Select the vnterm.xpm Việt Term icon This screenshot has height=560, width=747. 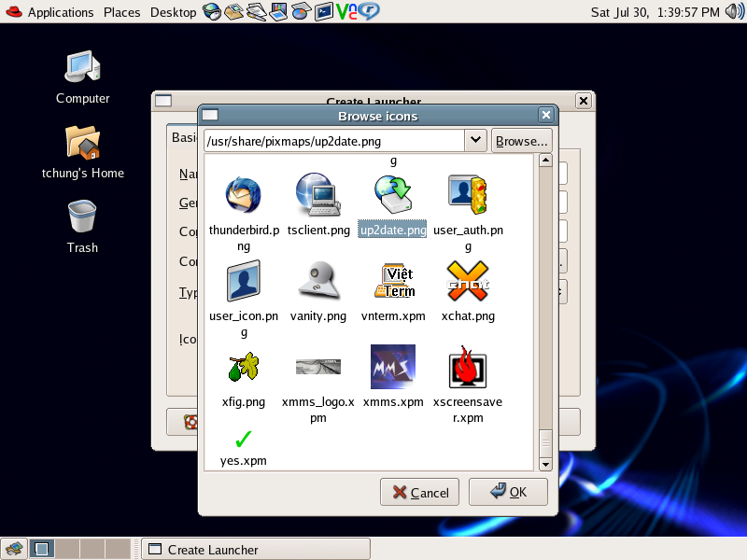[x=394, y=281]
